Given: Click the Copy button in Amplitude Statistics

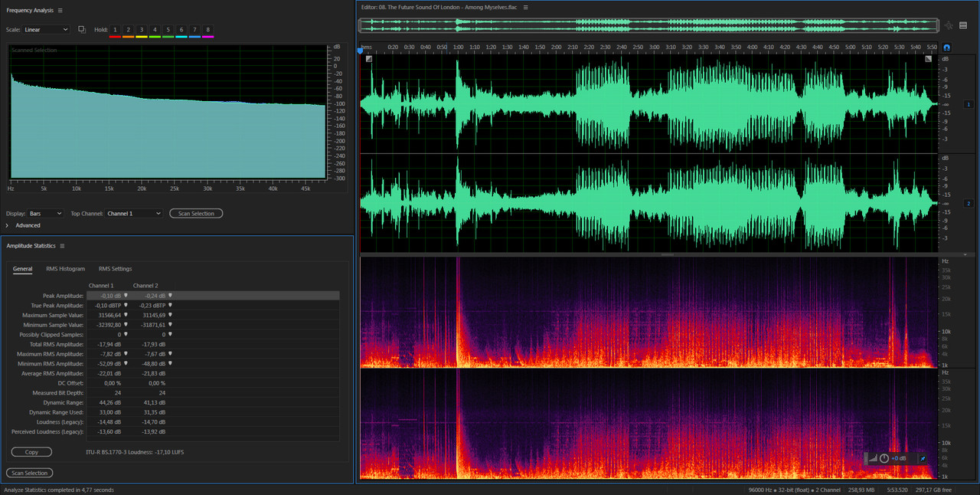Looking at the screenshot, I should point(31,452).
